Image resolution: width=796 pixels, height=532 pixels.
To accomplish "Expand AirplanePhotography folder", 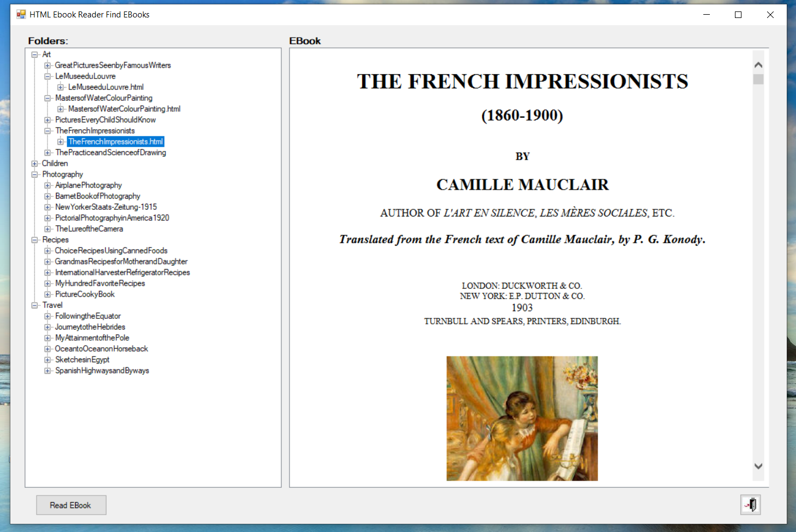I will (x=47, y=185).
